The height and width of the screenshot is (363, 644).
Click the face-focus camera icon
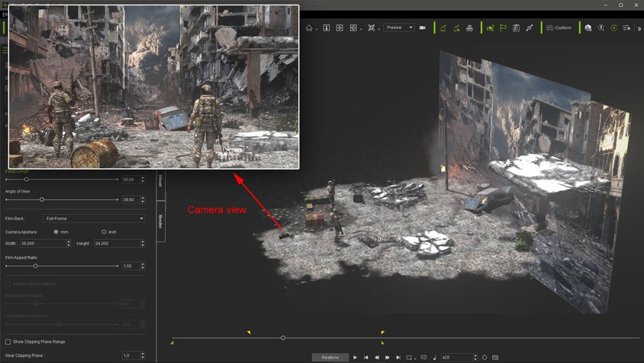click(372, 28)
